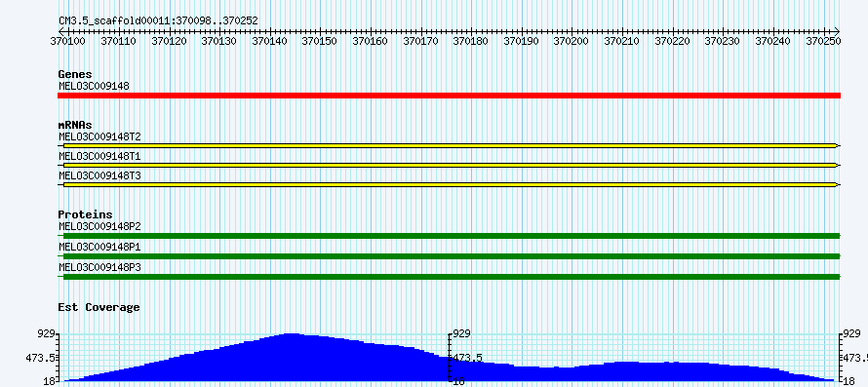Click the MELO3C009148P1 label text

click(99, 247)
